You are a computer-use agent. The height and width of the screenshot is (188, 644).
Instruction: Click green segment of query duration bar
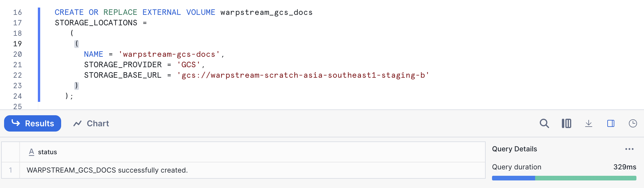pos(585,178)
